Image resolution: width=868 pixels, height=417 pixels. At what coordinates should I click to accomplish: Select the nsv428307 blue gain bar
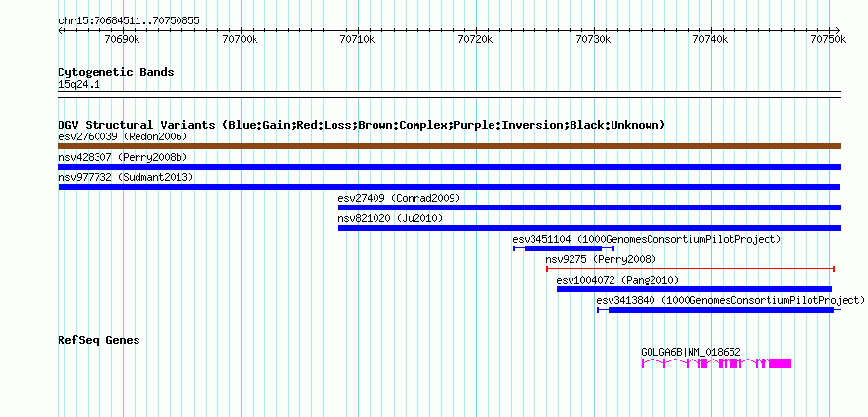pos(450,167)
